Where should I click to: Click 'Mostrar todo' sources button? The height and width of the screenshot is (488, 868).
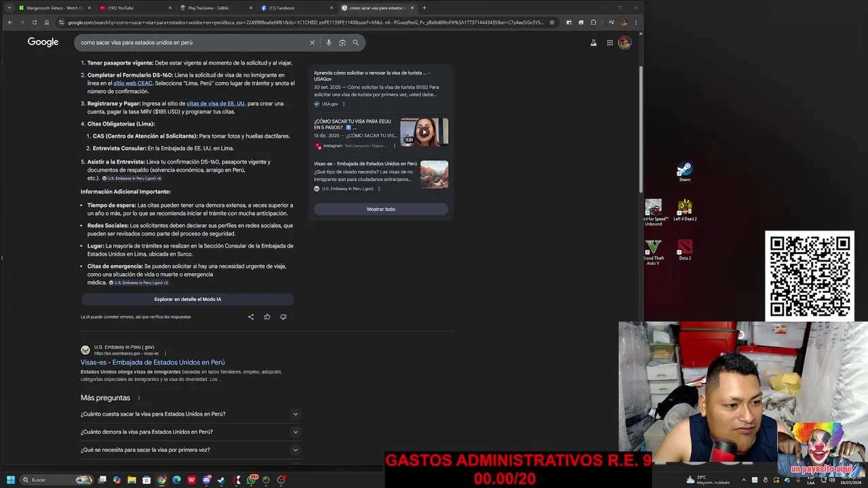(381, 209)
